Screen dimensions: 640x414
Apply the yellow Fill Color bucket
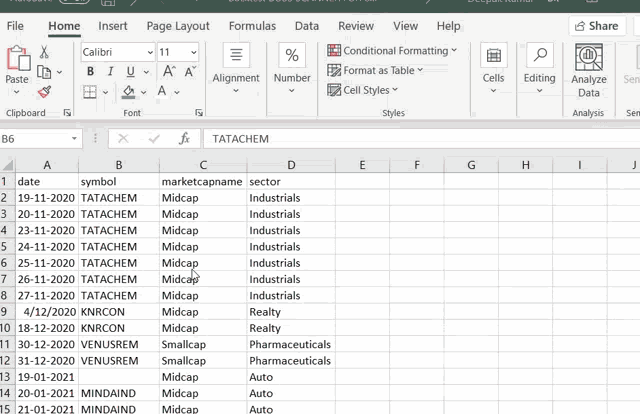pos(128,92)
